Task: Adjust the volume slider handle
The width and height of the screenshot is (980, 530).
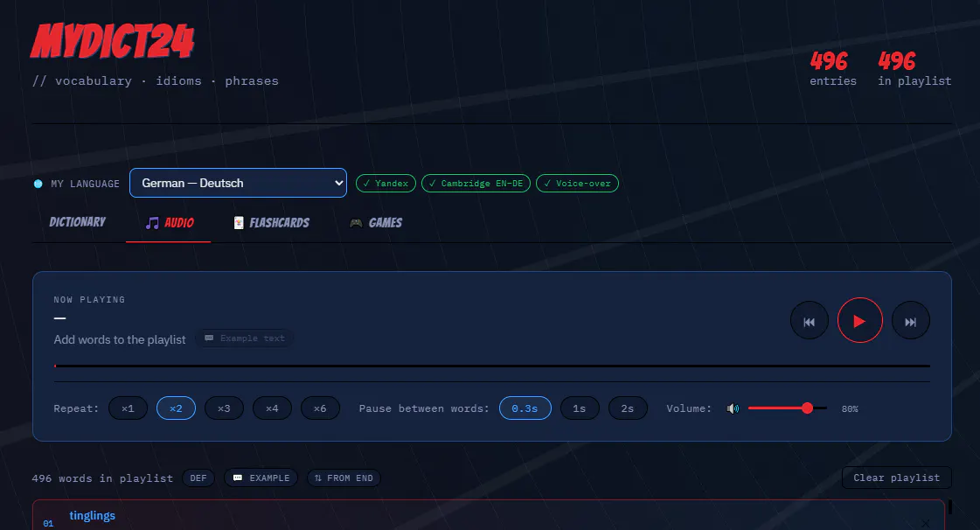Action: (808, 408)
